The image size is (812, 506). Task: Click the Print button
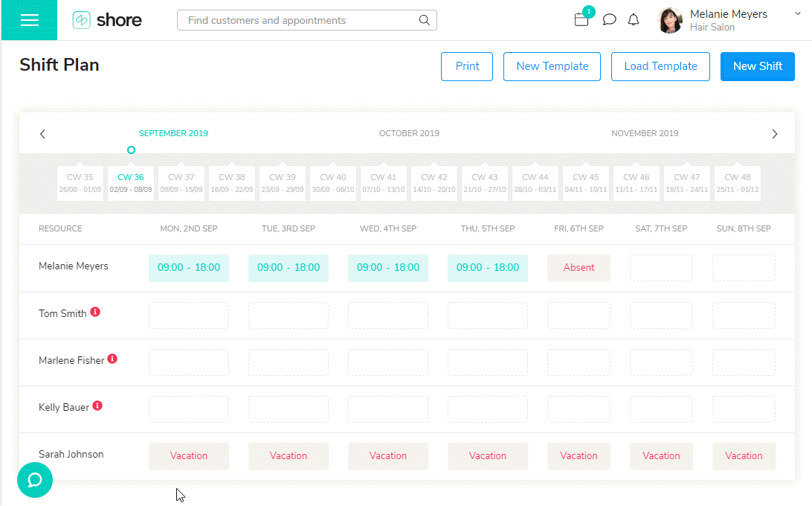pyautogui.click(x=467, y=66)
